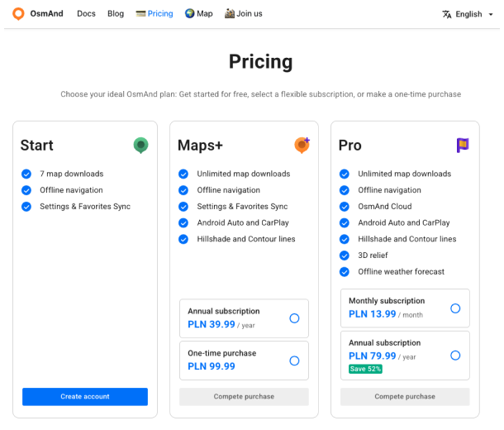Screen dimensions: 504x430
Task: Click the Pro plan purple flag icon
Action: [x=463, y=146]
